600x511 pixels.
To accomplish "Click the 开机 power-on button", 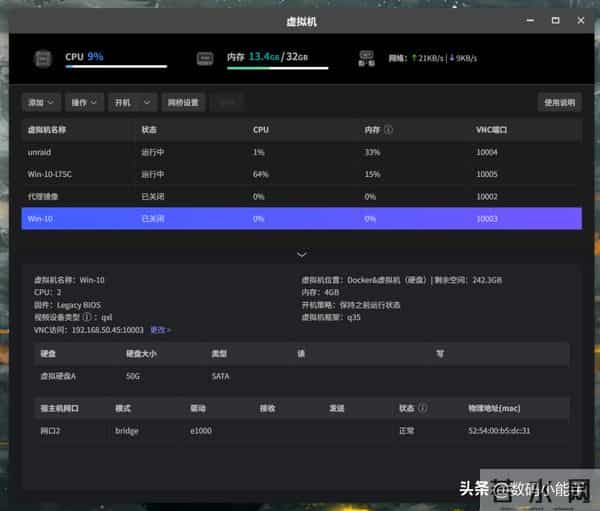I will pyautogui.click(x=123, y=103).
